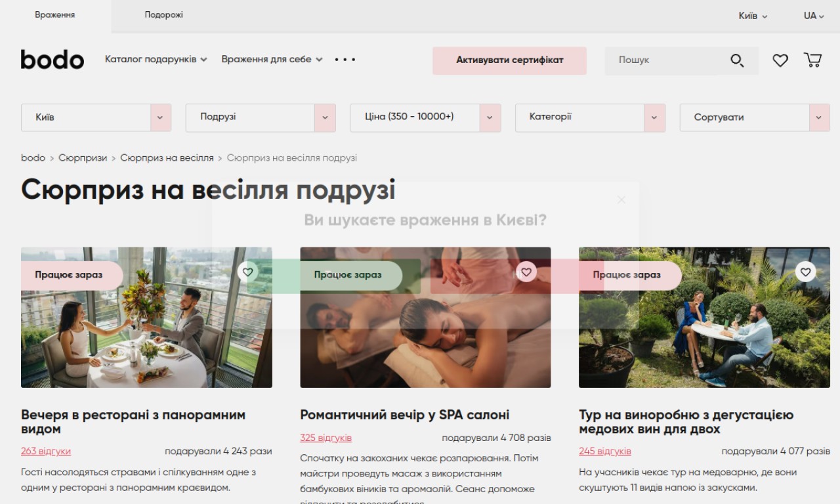The image size is (840, 504).
Task: Open Тур на виноробню title
Action: (x=686, y=422)
